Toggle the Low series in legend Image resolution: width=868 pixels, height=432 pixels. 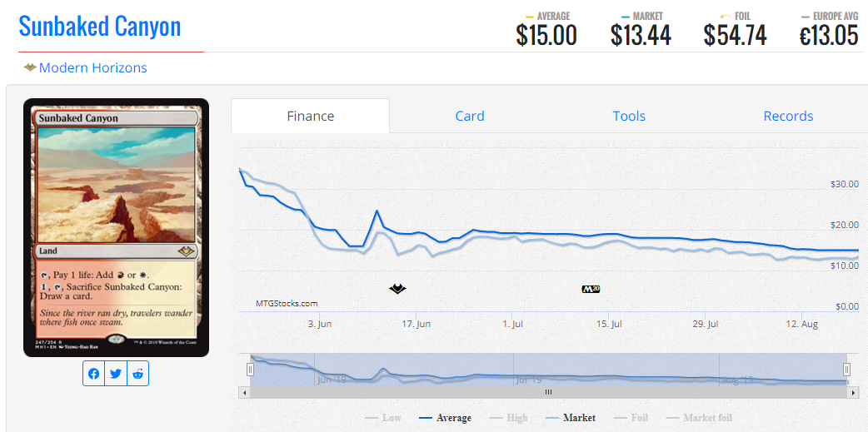coord(383,418)
